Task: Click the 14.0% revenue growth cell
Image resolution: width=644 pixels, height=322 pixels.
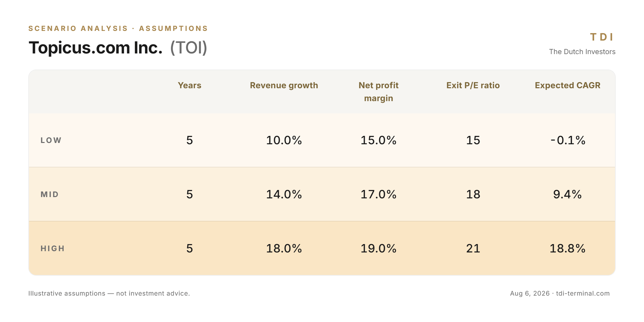Action: coord(284,194)
